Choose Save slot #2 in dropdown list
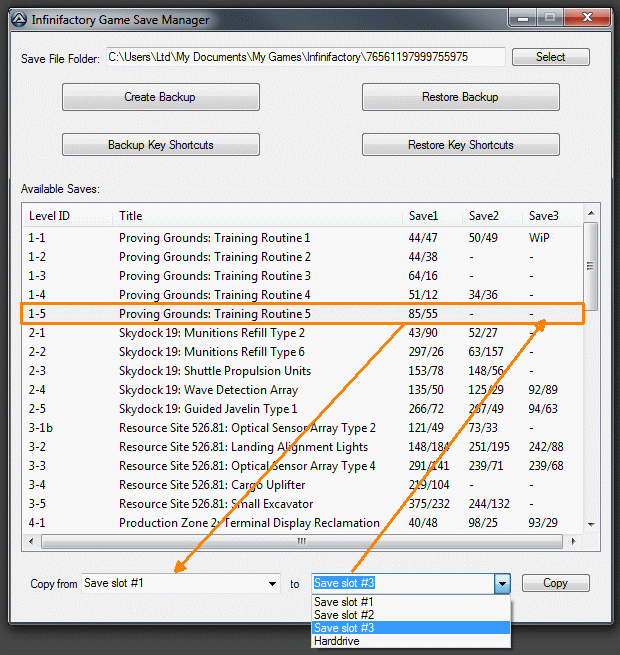The width and height of the screenshot is (620, 655). [x=411, y=615]
